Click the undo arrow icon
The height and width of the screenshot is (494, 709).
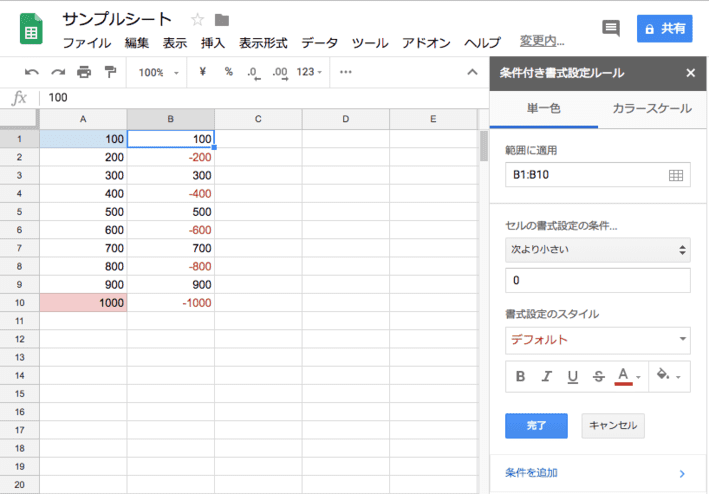pos(32,72)
